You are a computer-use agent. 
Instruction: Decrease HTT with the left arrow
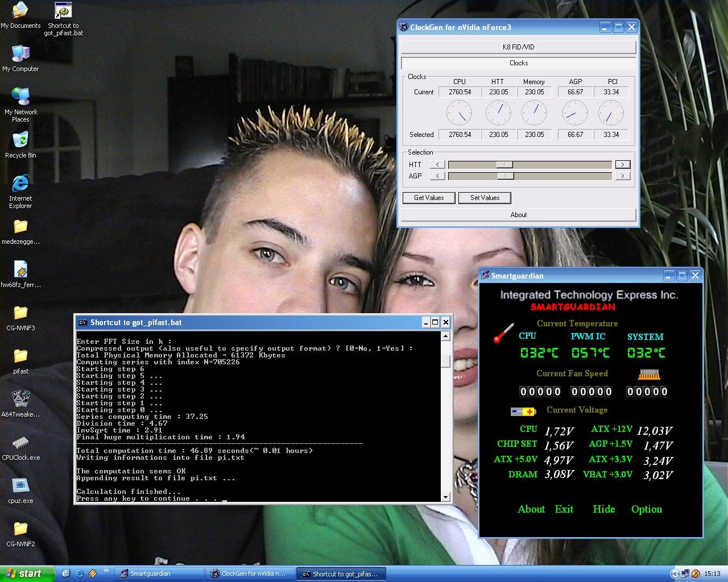pyautogui.click(x=437, y=165)
